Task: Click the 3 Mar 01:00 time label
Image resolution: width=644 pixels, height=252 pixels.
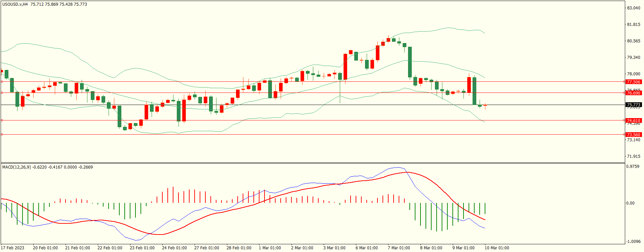Action: tap(334, 248)
